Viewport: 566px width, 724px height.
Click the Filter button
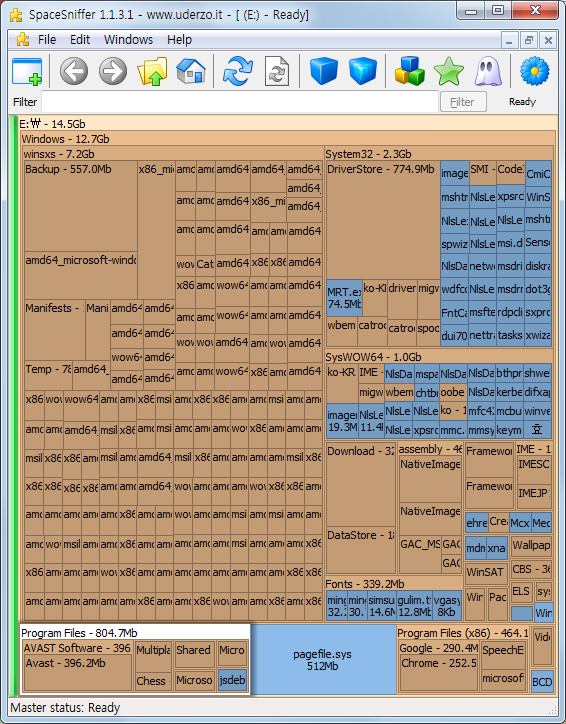(463, 102)
